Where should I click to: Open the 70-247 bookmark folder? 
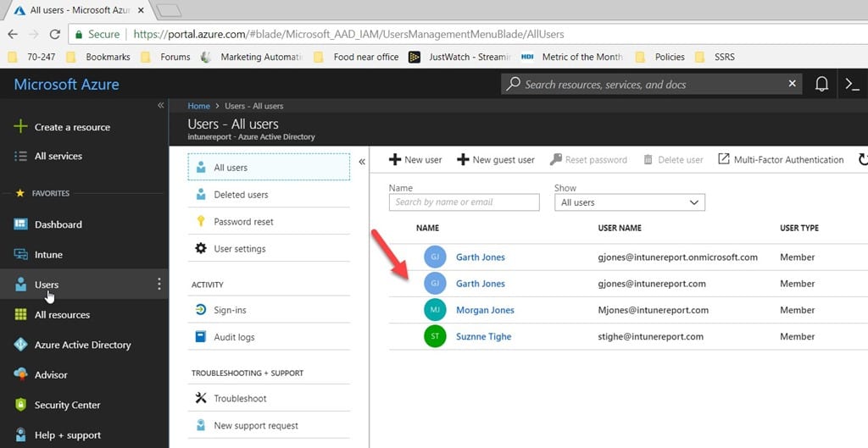pyautogui.click(x=33, y=57)
